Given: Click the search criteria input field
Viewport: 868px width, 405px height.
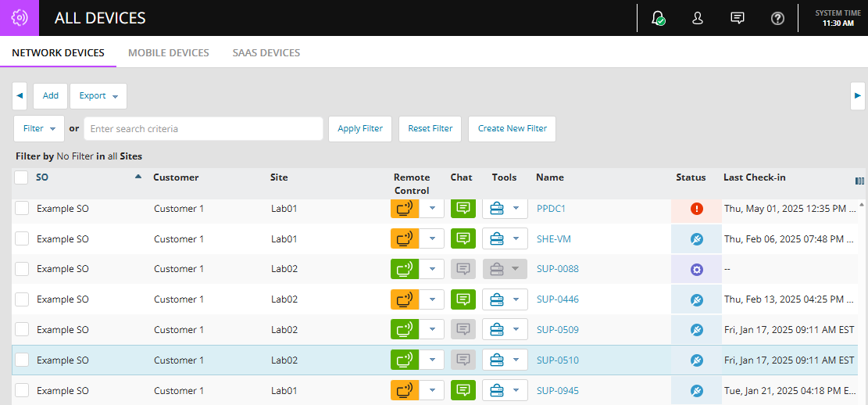Looking at the screenshot, I should pos(203,128).
